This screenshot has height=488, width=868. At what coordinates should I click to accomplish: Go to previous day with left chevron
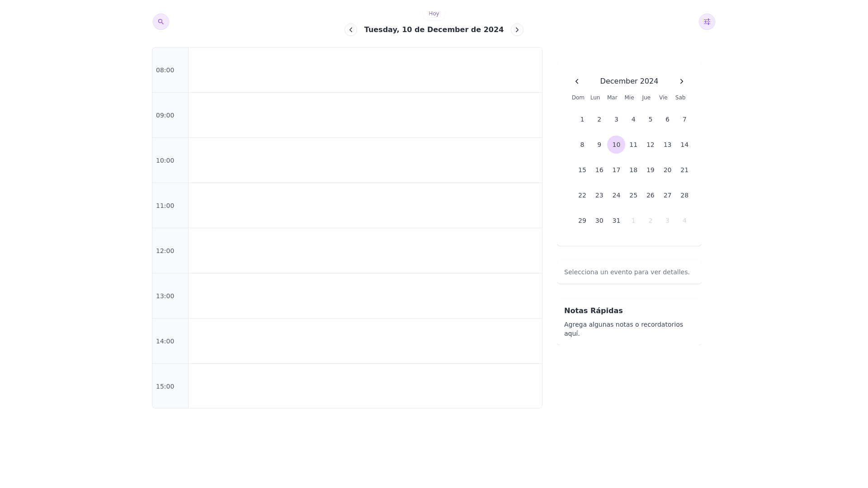pyautogui.click(x=351, y=30)
